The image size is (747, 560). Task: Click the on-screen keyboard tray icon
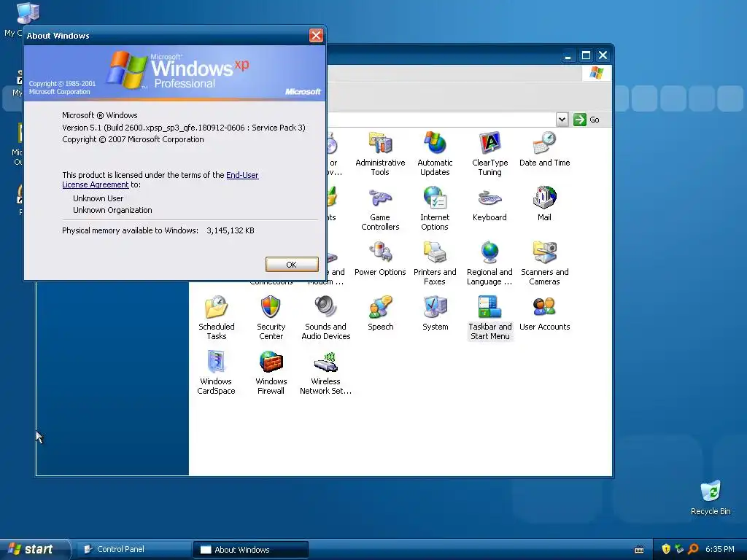point(639,550)
